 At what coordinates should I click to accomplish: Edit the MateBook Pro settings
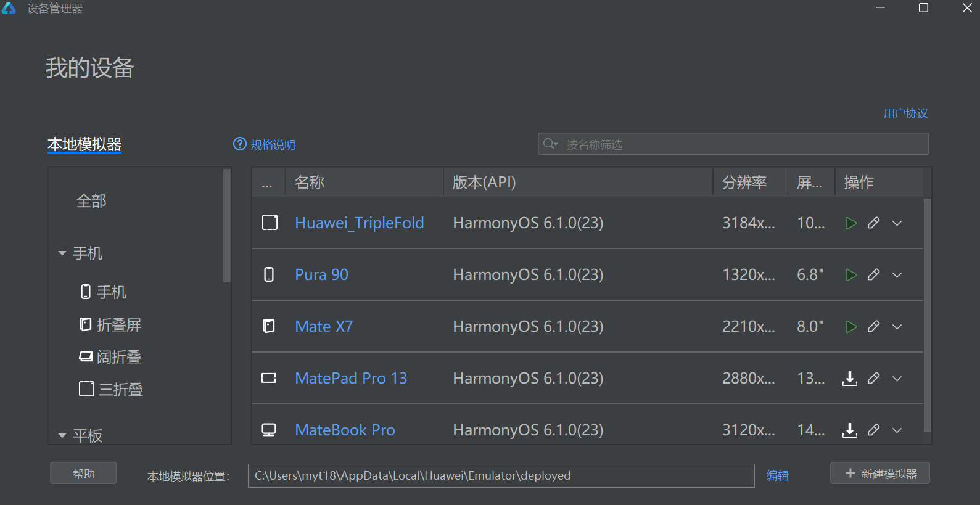tap(873, 430)
